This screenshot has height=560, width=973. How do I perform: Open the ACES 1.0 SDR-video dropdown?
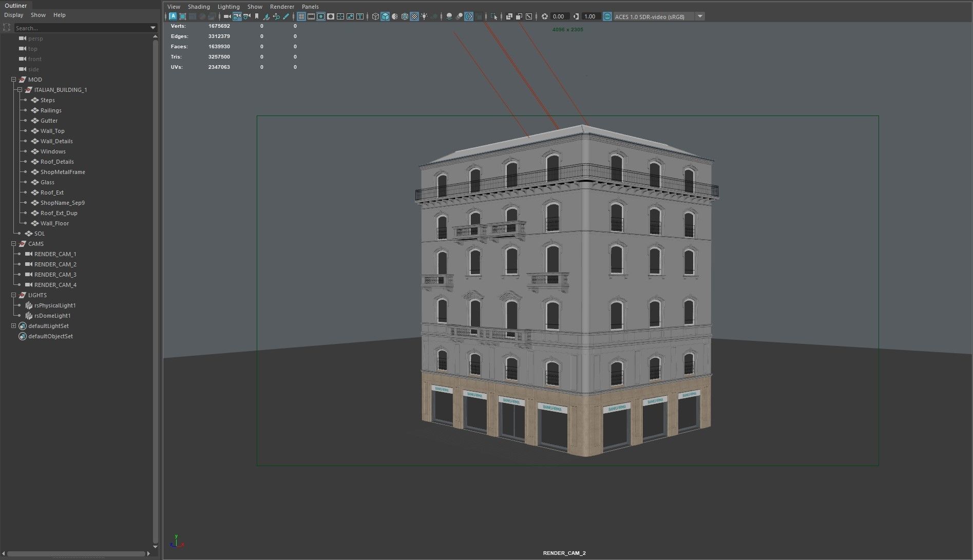coord(700,16)
